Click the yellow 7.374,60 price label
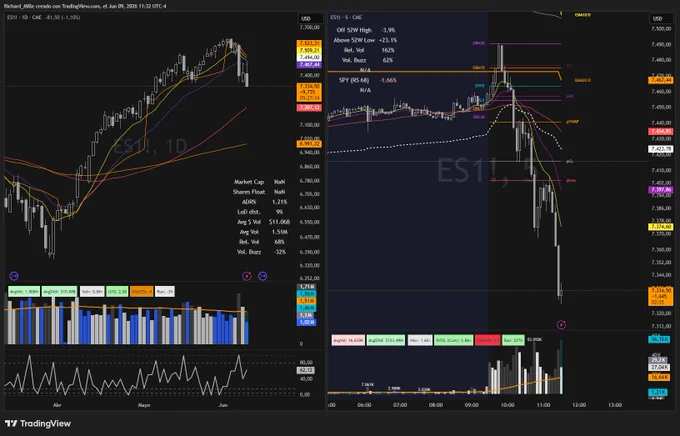This screenshot has height=436, width=680. pyautogui.click(x=660, y=227)
